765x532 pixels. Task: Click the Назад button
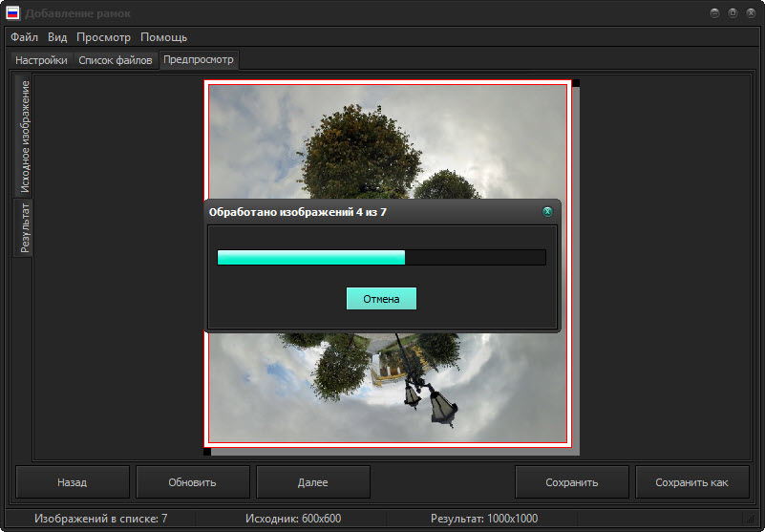tap(73, 482)
